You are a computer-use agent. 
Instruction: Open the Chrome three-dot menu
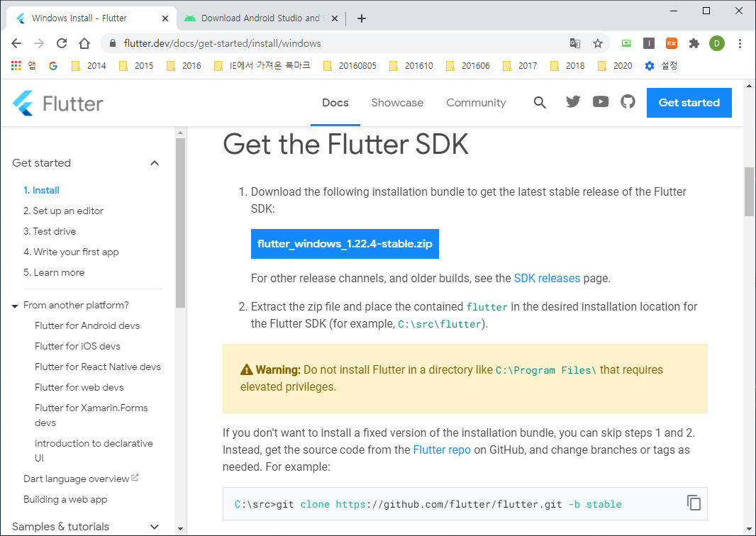coord(740,43)
